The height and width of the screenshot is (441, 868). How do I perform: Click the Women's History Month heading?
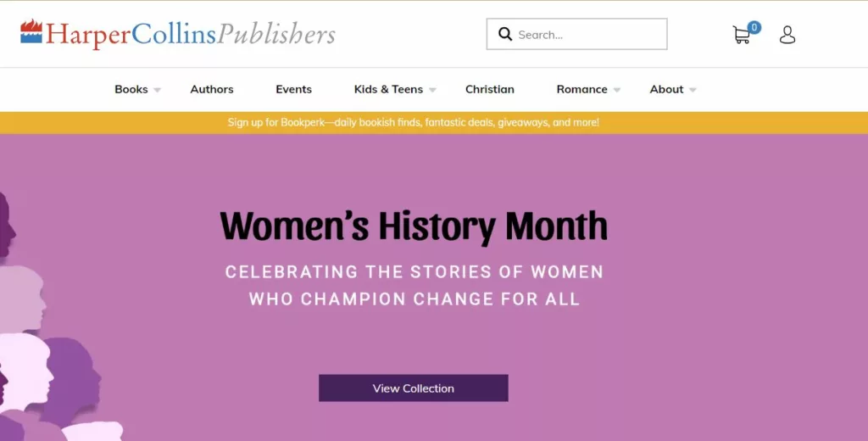coord(414,226)
